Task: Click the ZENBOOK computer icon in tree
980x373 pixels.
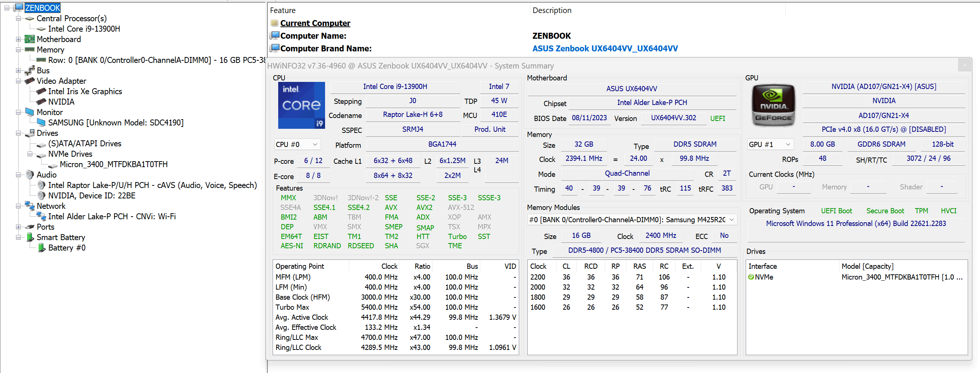Action: [x=19, y=7]
